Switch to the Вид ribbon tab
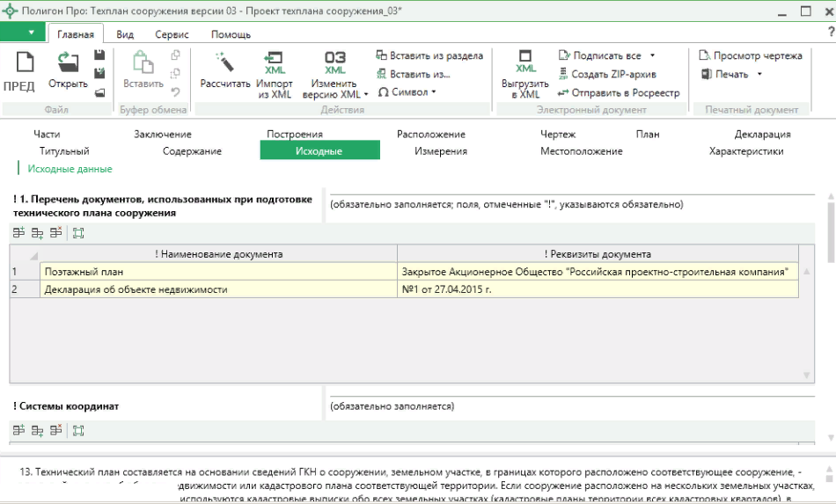The width and height of the screenshot is (836, 504). coord(125,34)
